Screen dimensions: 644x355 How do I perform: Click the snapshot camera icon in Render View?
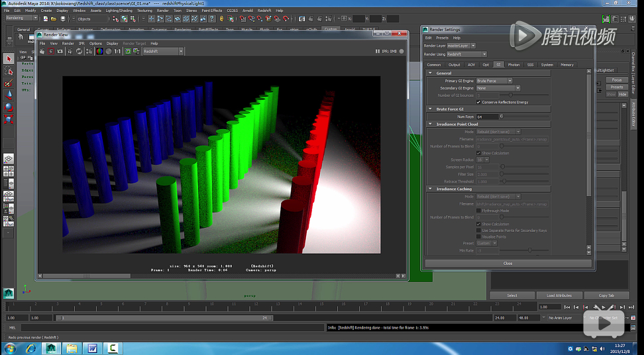[x=61, y=51]
